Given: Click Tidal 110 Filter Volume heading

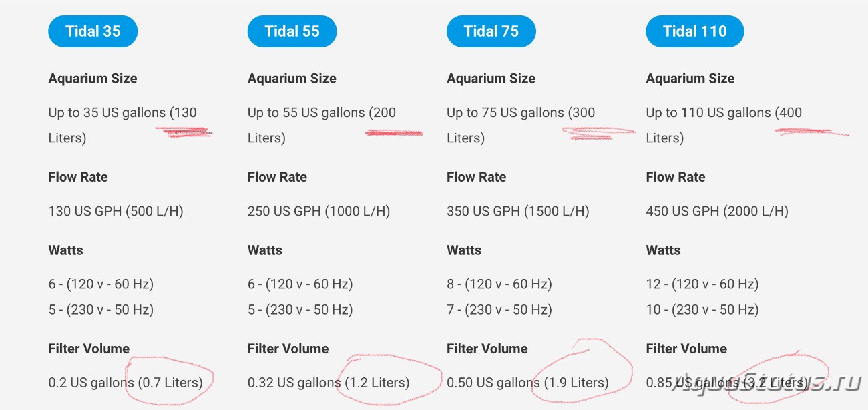Looking at the screenshot, I should point(686,349).
